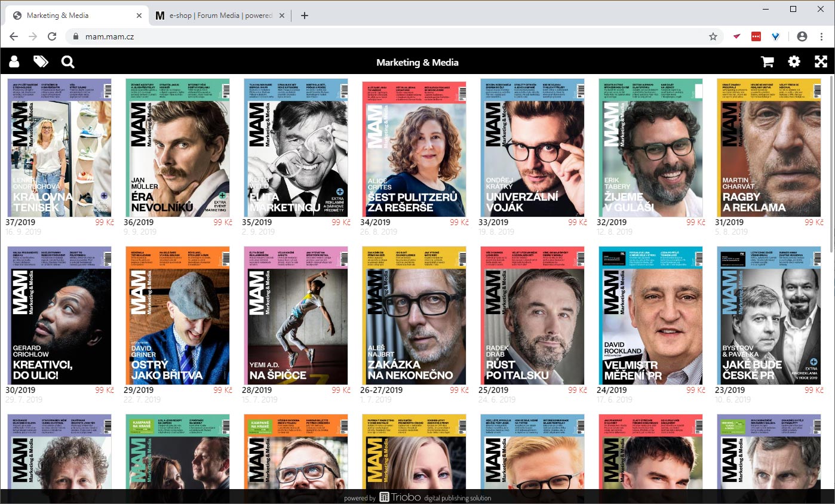The width and height of the screenshot is (835, 504).
Task: Click the mam.mam.cz address bar
Action: coord(358,36)
